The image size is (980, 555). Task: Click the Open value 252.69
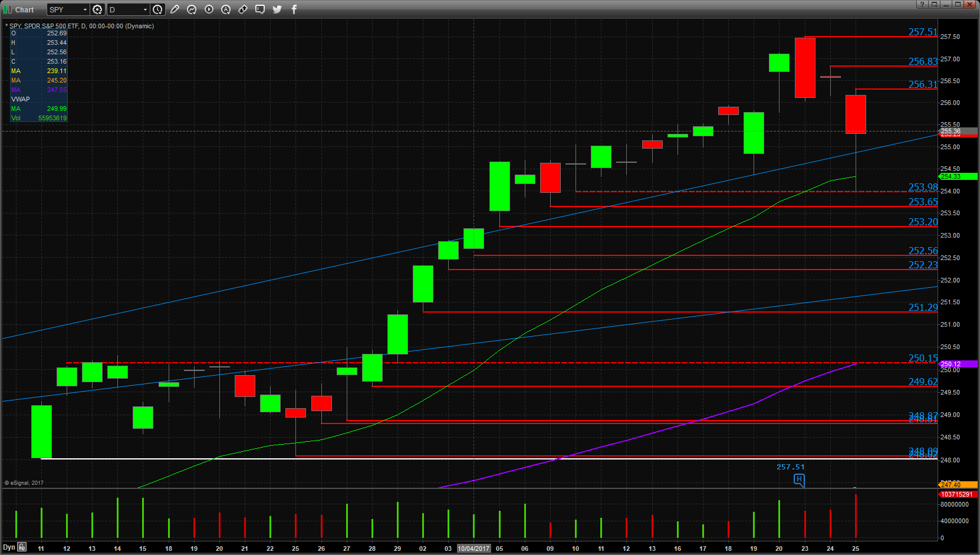pos(57,33)
